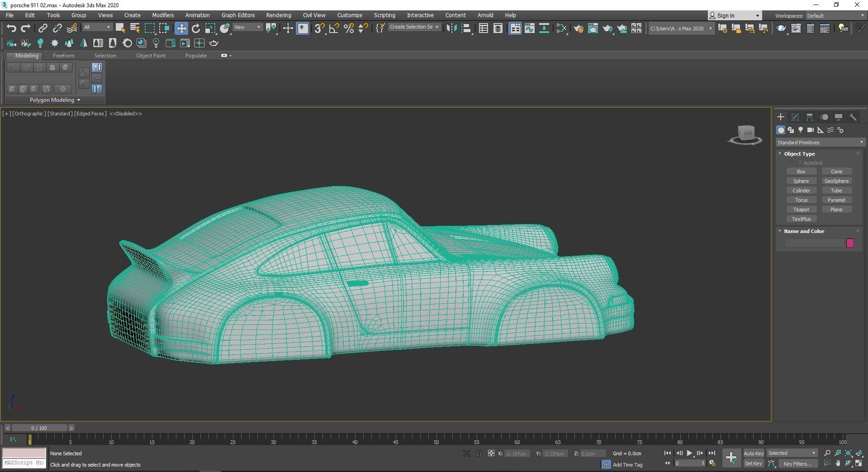Click the Redo arrow icon
The height and width of the screenshot is (472, 868).
tap(26, 28)
